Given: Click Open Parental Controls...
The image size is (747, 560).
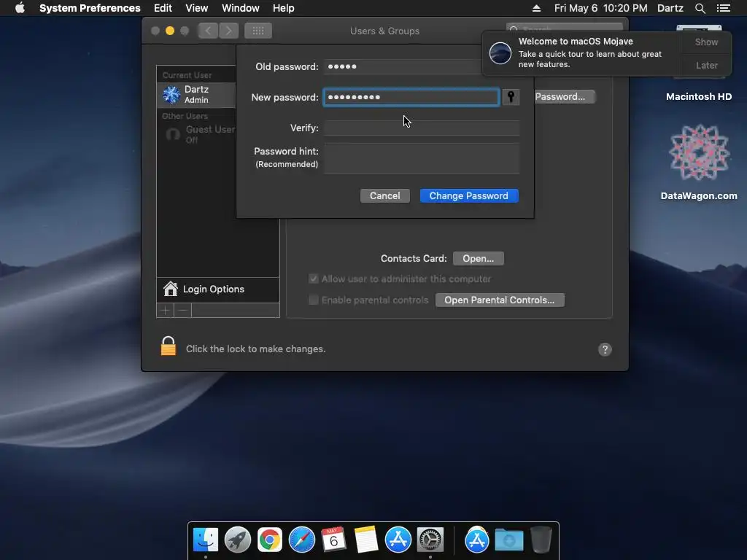Looking at the screenshot, I should pos(500,300).
